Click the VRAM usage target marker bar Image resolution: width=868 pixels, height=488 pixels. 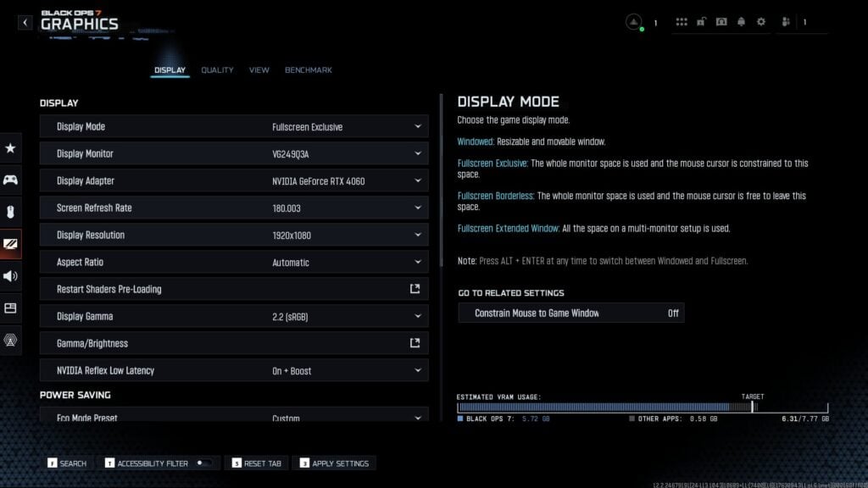point(752,406)
